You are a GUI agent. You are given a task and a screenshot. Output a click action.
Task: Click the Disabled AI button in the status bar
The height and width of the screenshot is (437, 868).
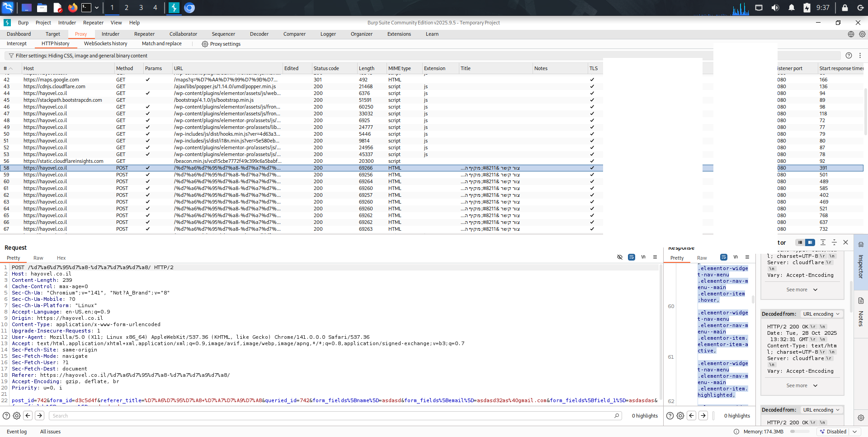[x=833, y=432]
